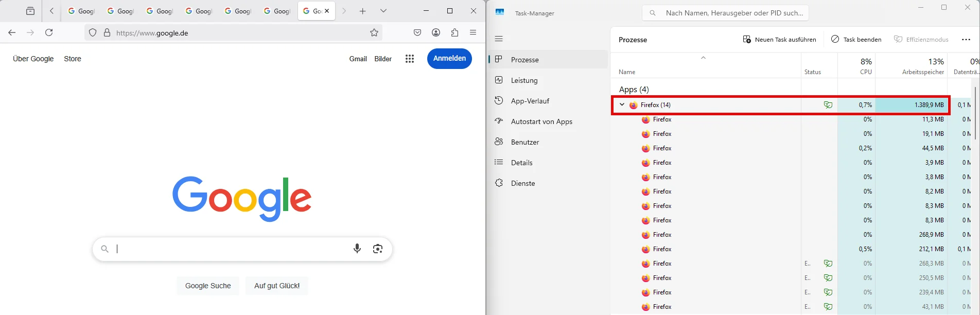
Task: Switch to the Prozesse page in Task-Manager
Action: coord(548,60)
